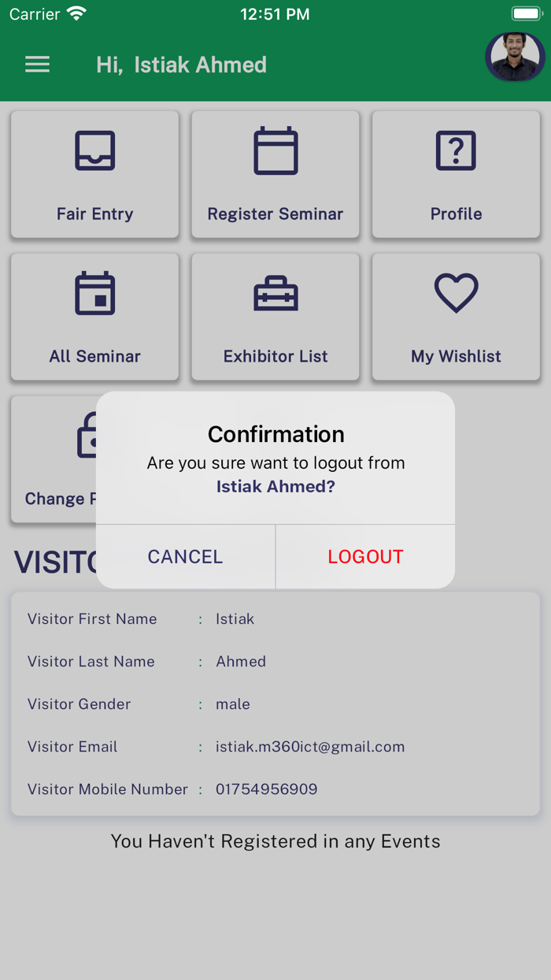The width and height of the screenshot is (551, 980).
Task: Select the All Seminar icon
Action: 94,292
